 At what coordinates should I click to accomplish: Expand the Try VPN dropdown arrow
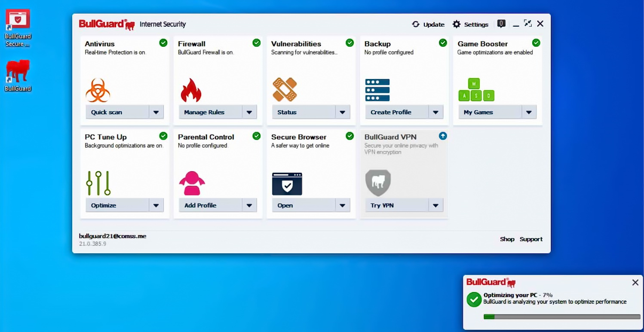tap(435, 205)
